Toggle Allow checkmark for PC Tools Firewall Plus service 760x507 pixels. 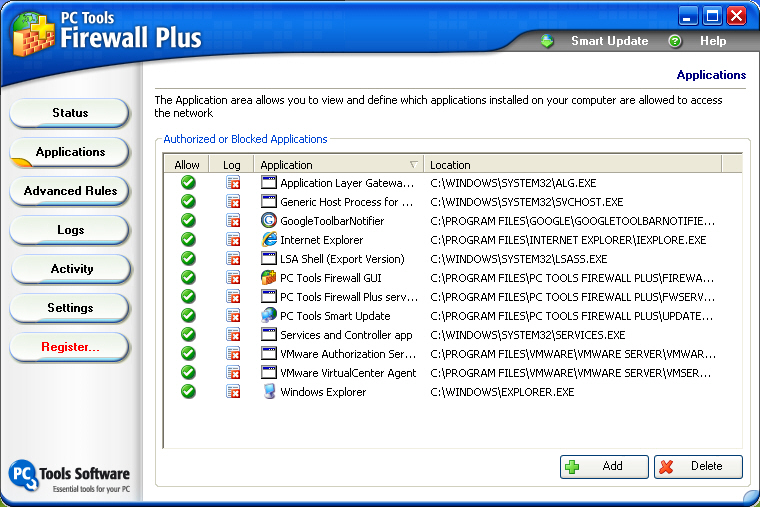click(x=188, y=297)
